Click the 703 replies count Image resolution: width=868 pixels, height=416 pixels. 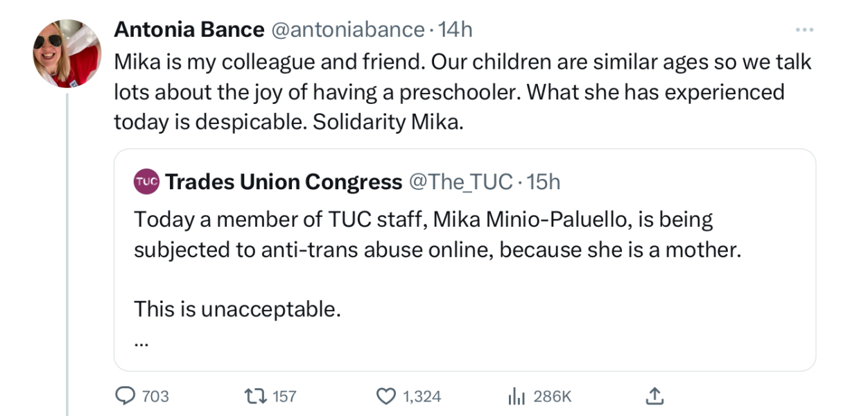(x=155, y=397)
